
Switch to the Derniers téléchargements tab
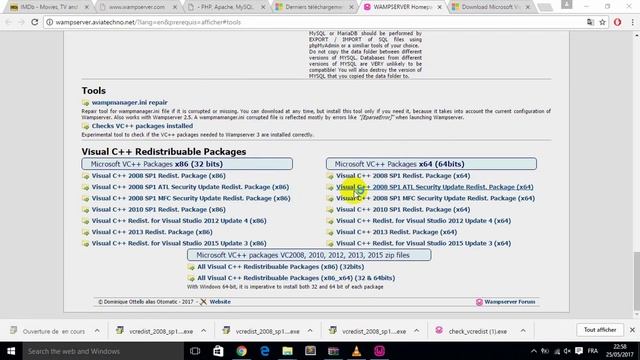point(314,7)
